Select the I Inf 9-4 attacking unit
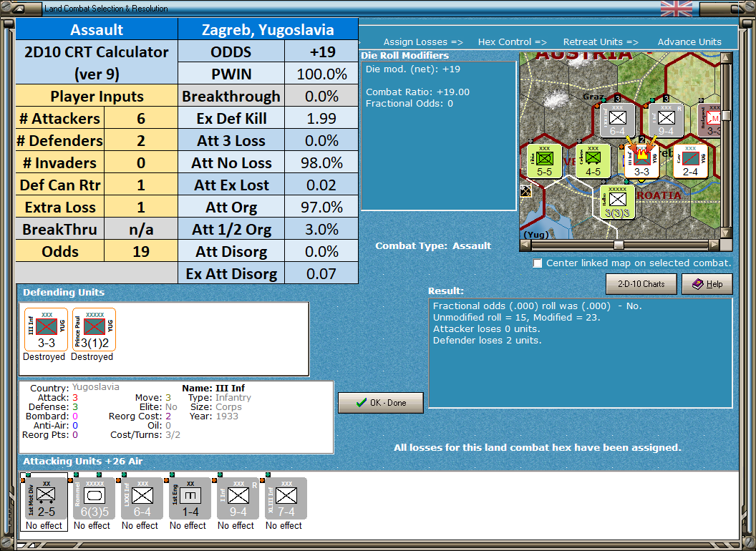 point(238,499)
